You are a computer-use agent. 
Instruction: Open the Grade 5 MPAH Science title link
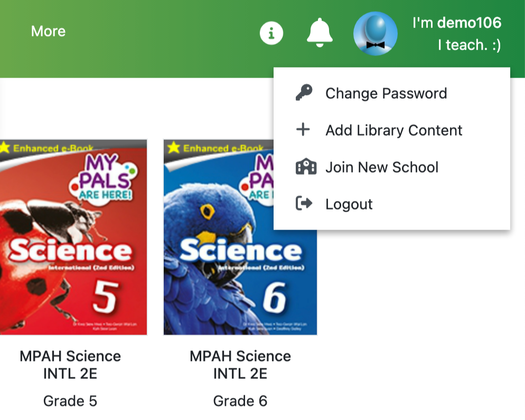70,365
